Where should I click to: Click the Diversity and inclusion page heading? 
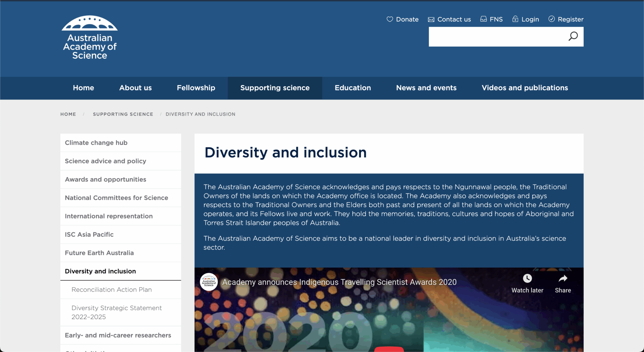point(286,152)
